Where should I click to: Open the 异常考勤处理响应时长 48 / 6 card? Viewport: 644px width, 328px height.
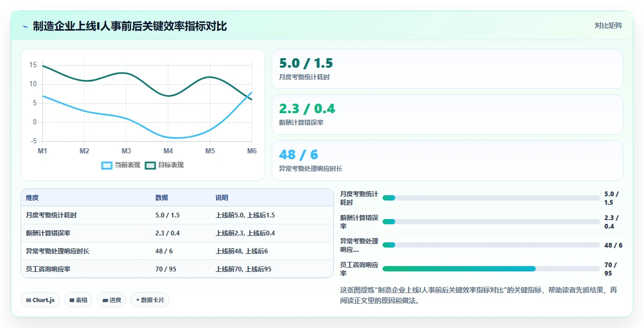click(x=447, y=160)
